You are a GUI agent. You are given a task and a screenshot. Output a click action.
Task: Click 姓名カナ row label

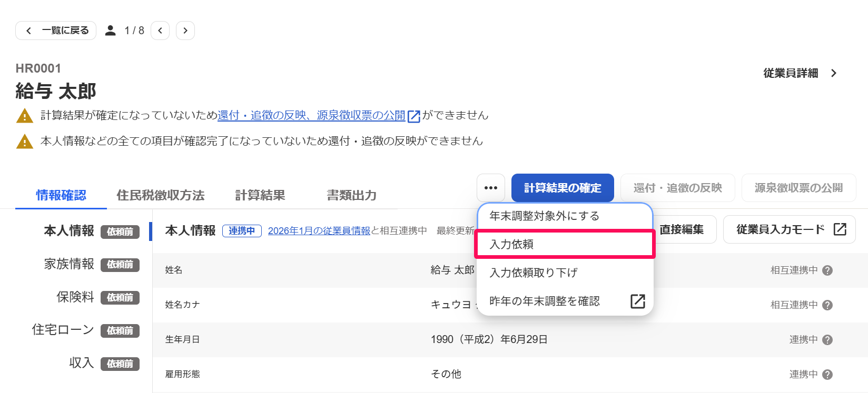click(x=182, y=305)
